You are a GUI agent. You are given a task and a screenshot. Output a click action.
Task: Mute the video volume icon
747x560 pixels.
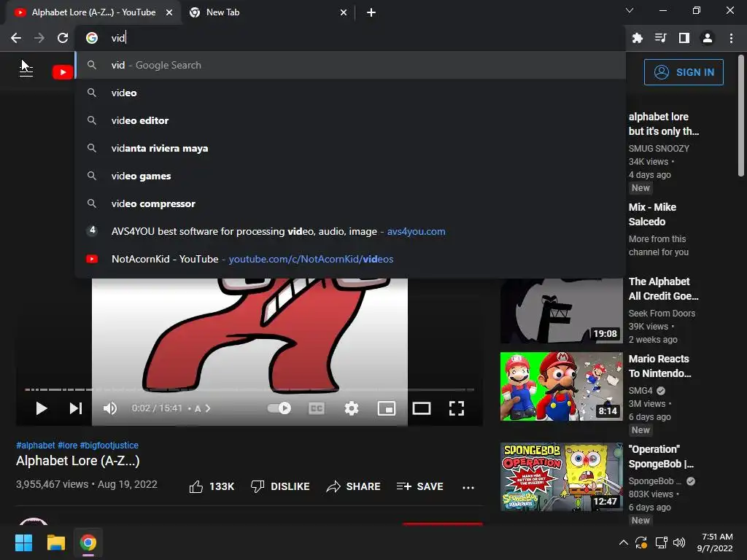(x=110, y=408)
